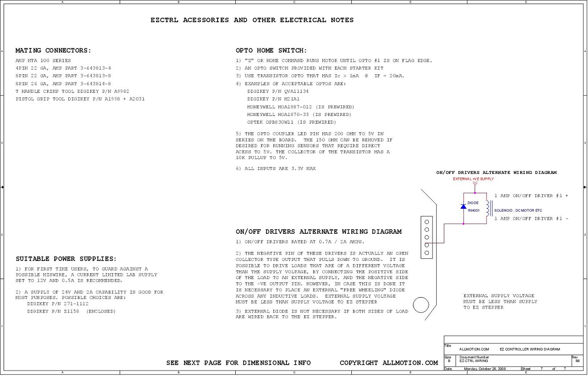The width and height of the screenshot is (588, 376).
Task: Click the diode symbol labeled 1N4001
Action: pos(463,207)
